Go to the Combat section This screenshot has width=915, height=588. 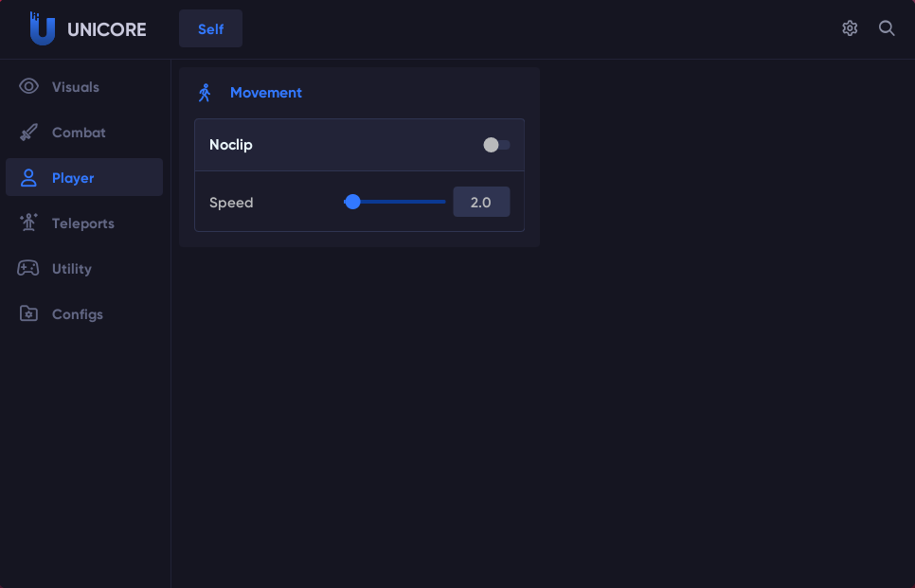click(79, 133)
